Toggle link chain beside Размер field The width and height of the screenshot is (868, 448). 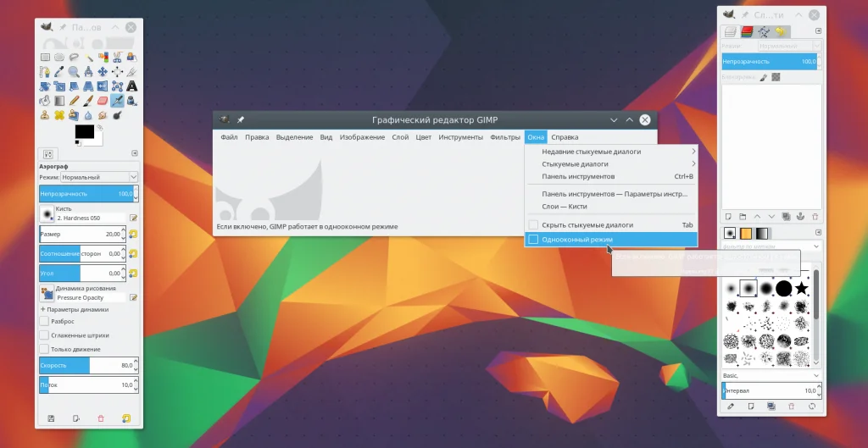point(133,234)
